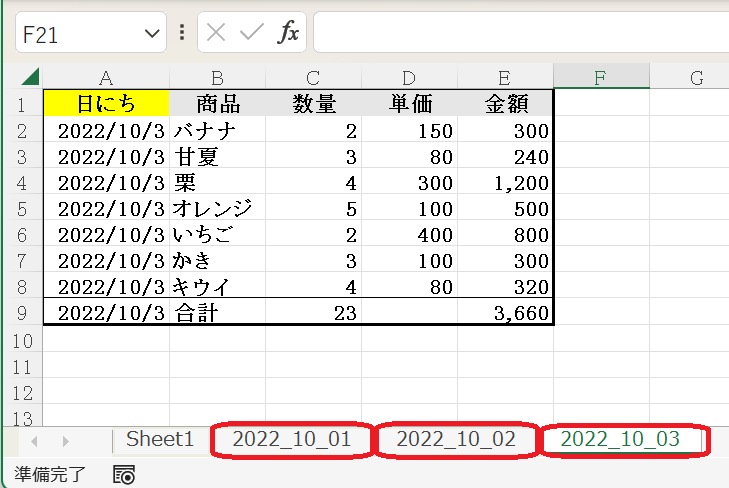Select row 9 header

(x=22, y=312)
